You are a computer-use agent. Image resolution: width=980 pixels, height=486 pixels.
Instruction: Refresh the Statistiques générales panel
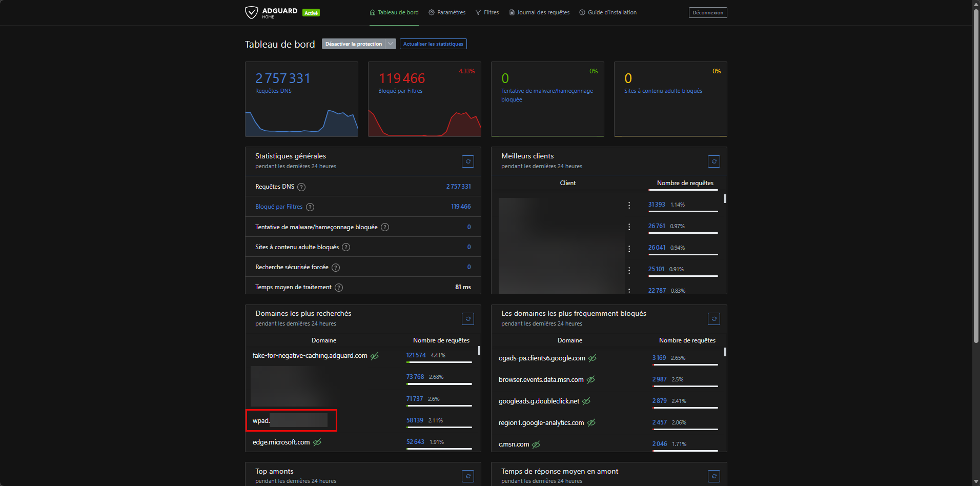coord(468,161)
